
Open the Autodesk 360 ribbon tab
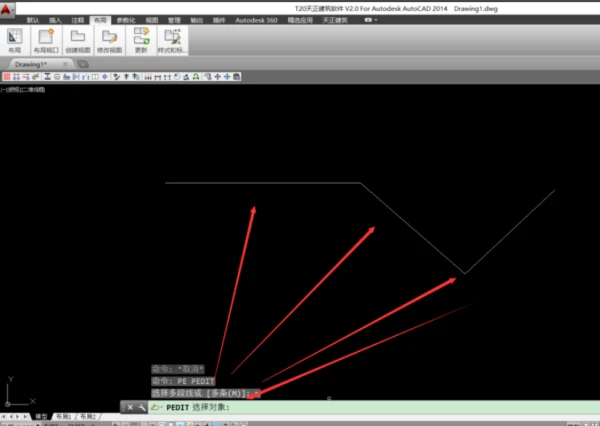tap(256, 20)
